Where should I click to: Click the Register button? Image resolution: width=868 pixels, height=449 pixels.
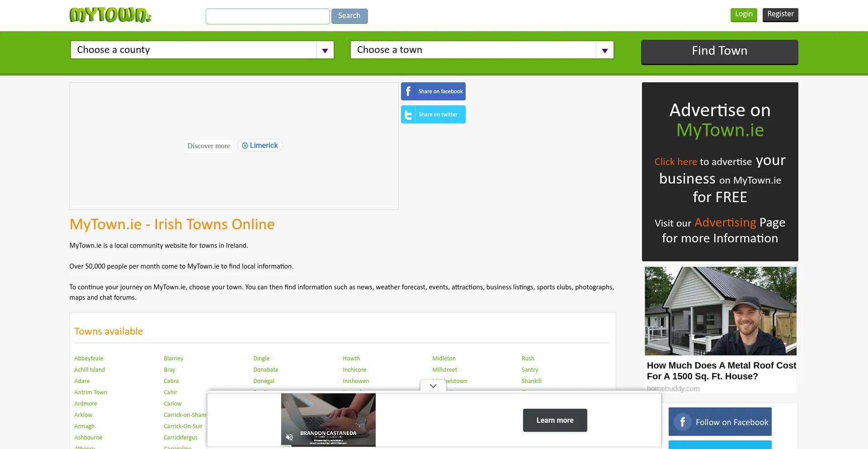[780, 14]
